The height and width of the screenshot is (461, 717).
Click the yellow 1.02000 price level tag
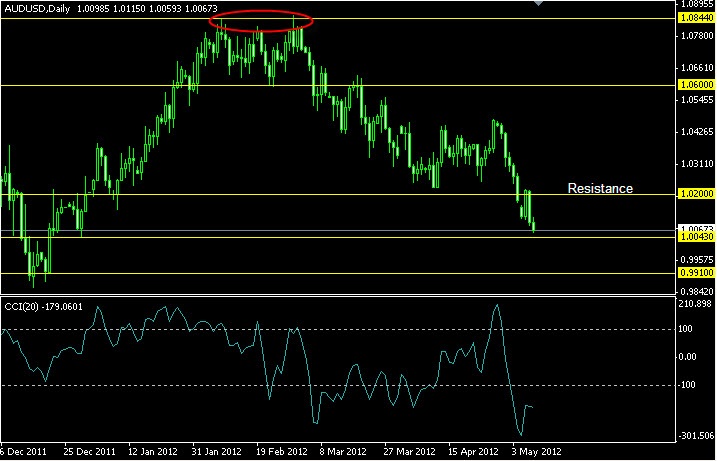[697, 194]
